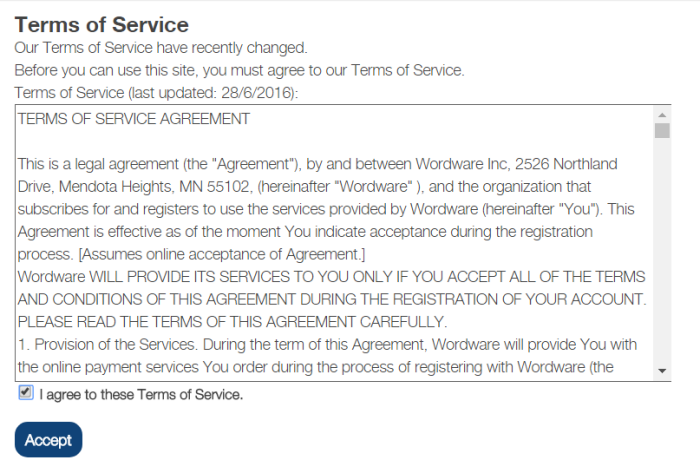700x473 pixels.
Task: Click the 'TERMS OF SERVICE AGREEMENT' title line
Action: (134, 119)
